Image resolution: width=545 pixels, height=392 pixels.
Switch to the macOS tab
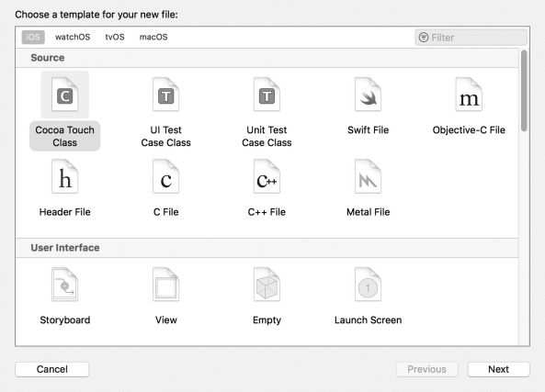(153, 37)
